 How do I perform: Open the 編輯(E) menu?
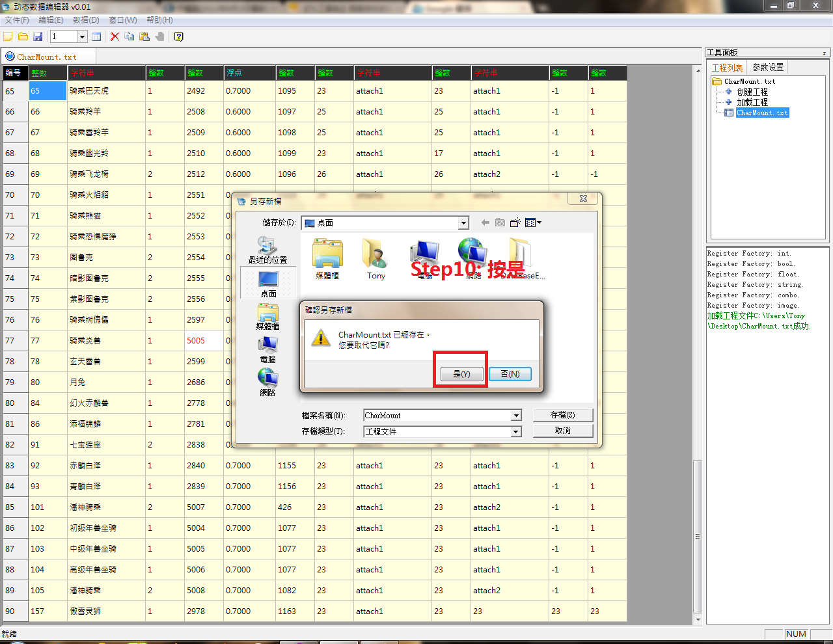coord(51,20)
